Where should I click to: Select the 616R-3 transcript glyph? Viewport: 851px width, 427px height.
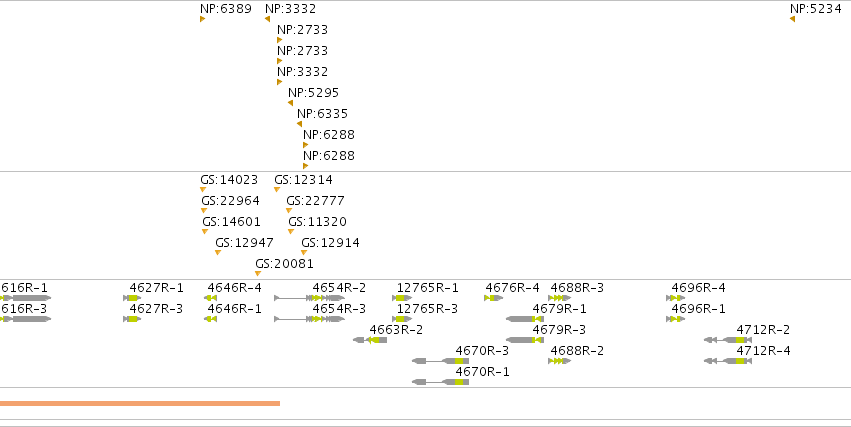[26, 319]
